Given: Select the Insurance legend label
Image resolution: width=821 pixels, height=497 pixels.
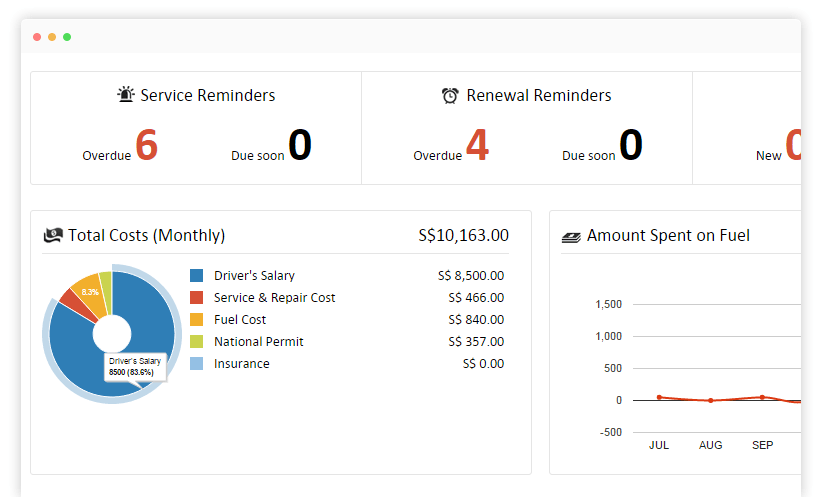Looking at the screenshot, I should click(242, 363).
